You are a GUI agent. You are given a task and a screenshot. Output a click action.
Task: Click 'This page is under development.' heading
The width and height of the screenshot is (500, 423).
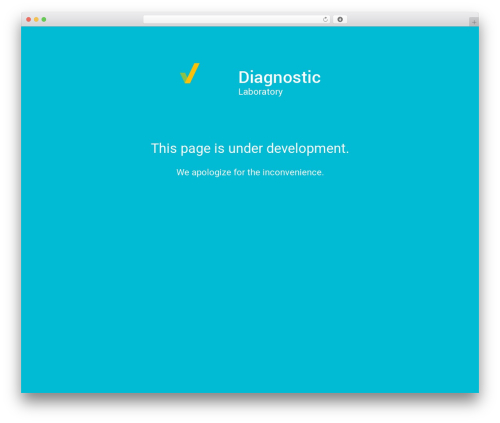click(250, 148)
